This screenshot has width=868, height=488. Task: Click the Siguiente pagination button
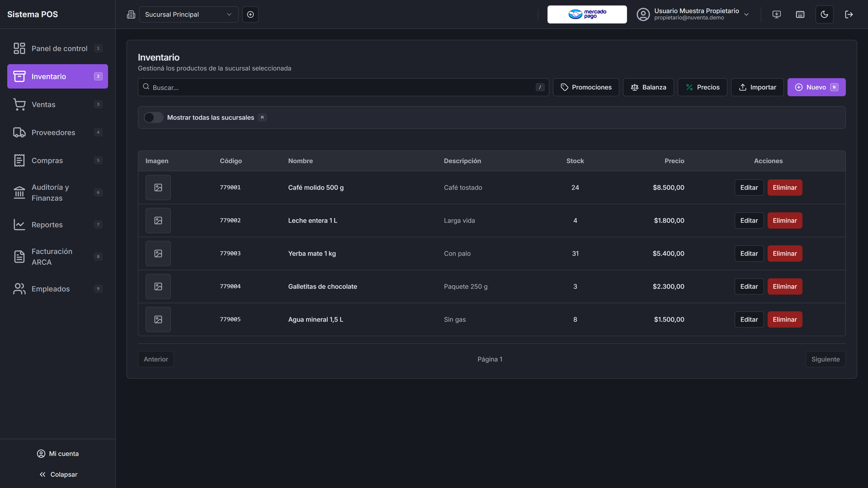(x=825, y=359)
